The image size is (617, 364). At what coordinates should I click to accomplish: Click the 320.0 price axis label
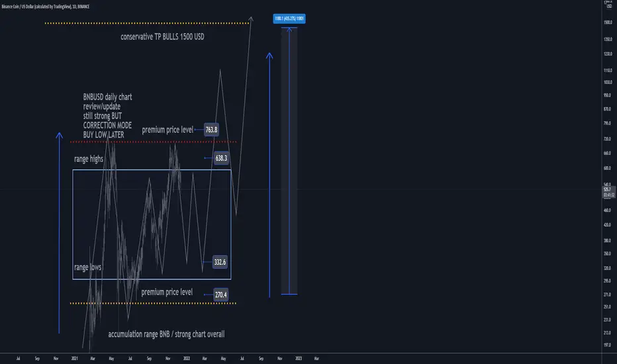607,268
